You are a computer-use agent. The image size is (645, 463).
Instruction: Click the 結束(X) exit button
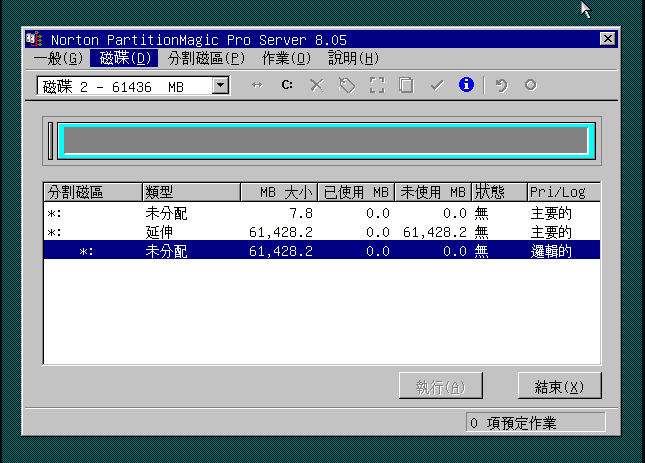[x=559, y=386]
